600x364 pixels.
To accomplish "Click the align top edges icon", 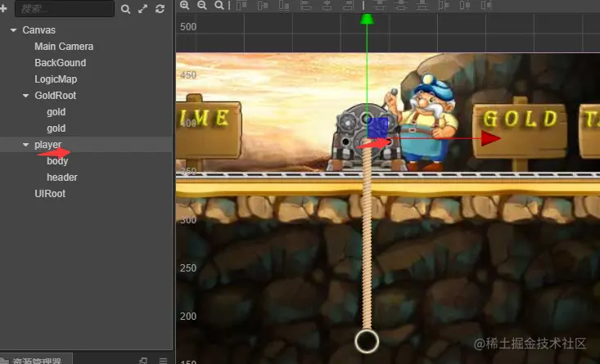I will coord(241,5).
